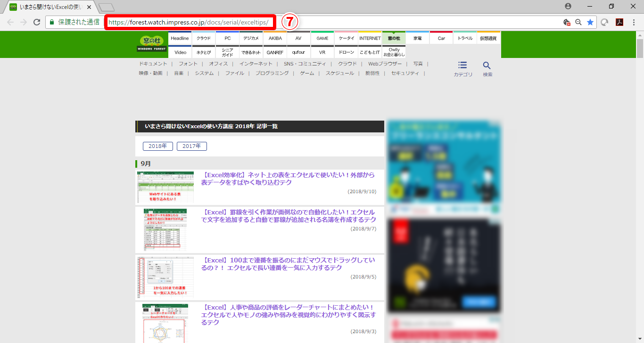
Task: Open the 100まで連番を振る article link
Action: pyautogui.click(x=288, y=264)
